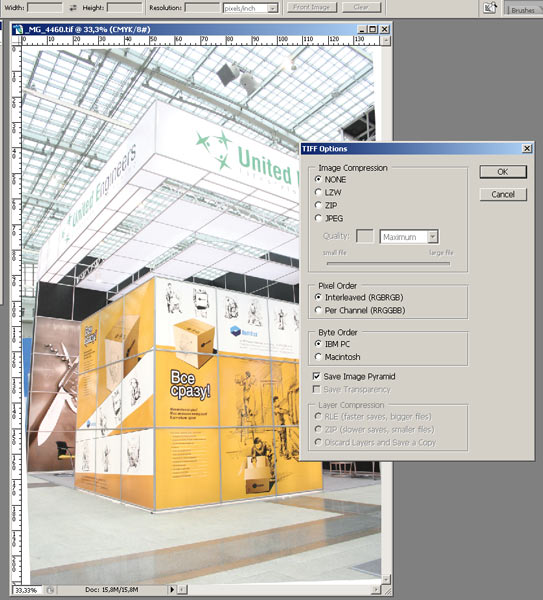Click the Clear button in options bar
This screenshot has height=600, width=543.
pyautogui.click(x=361, y=7)
